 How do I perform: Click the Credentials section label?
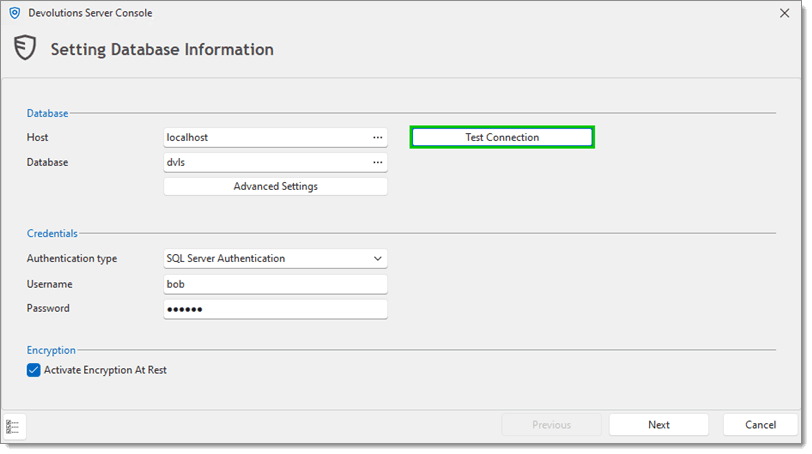tap(52, 233)
